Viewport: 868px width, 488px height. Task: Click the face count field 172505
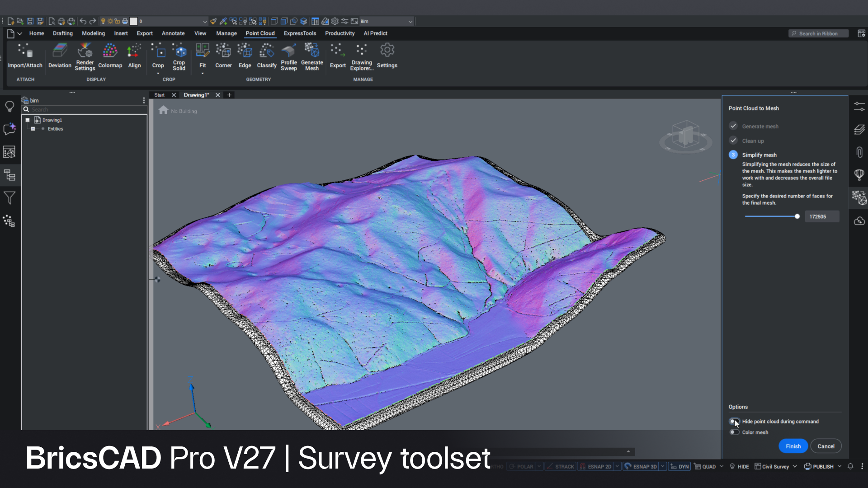click(821, 216)
